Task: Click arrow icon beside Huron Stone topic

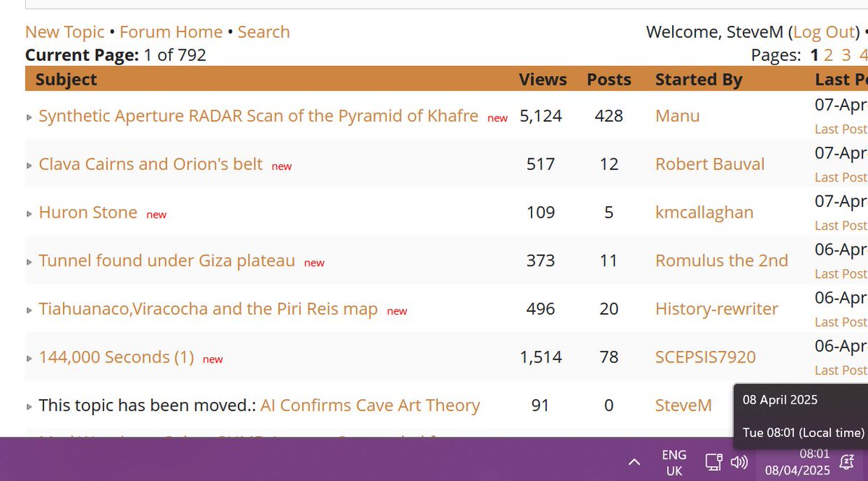Action: click(30, 214)
